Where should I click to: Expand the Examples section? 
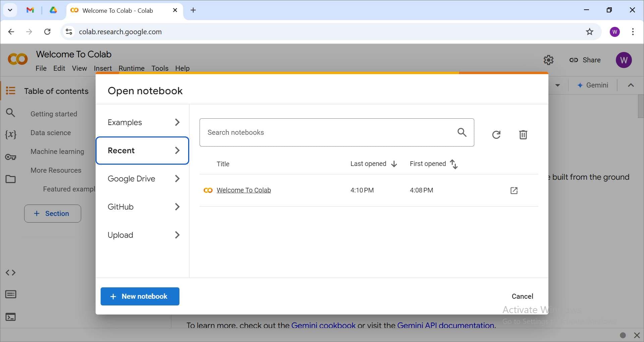tap(143, 122)
